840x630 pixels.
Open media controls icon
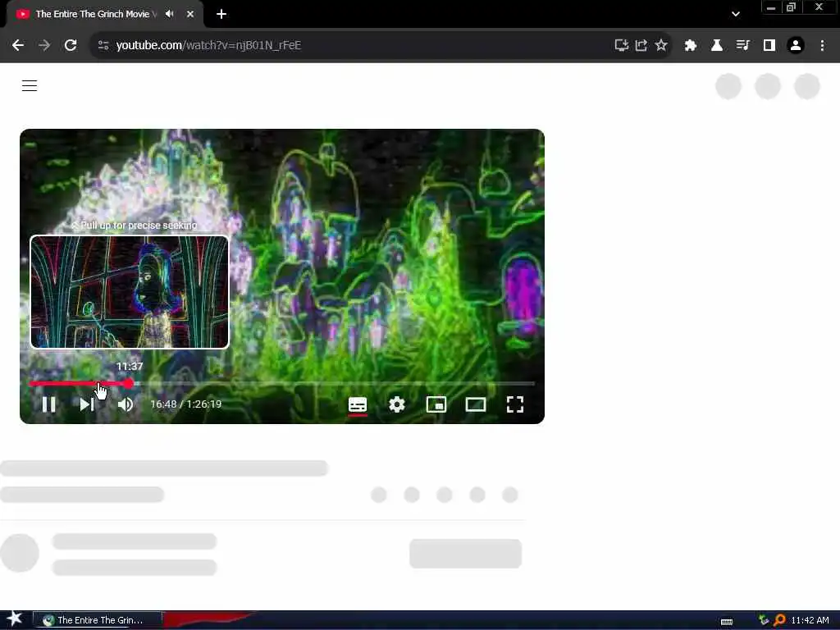click(x=743, y=46)
